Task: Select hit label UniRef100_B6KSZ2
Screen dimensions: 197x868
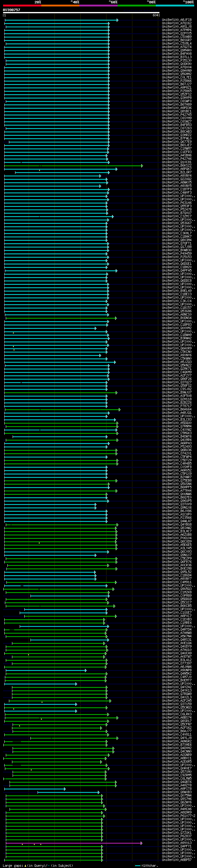Action: point(177,165)
